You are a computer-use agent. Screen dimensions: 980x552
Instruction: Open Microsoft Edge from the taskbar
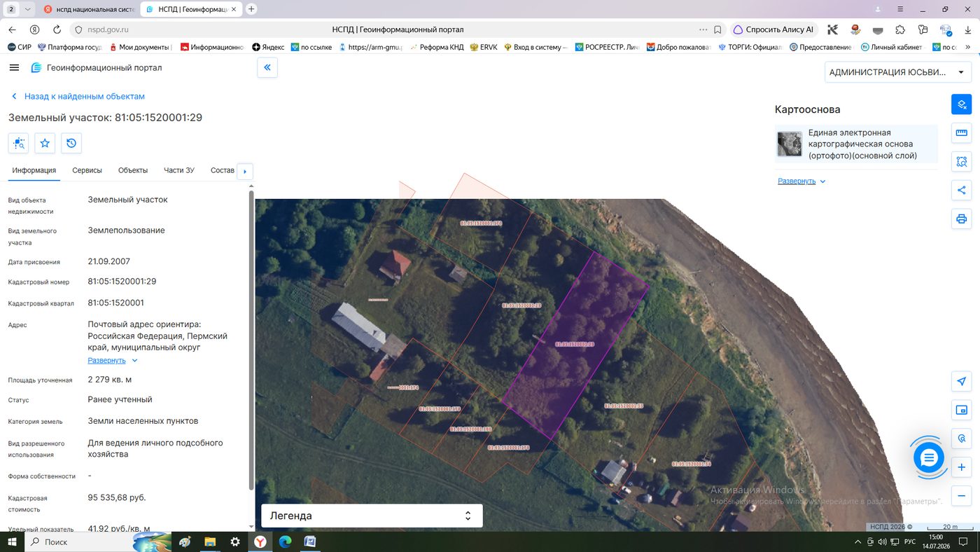click(285, 541)
